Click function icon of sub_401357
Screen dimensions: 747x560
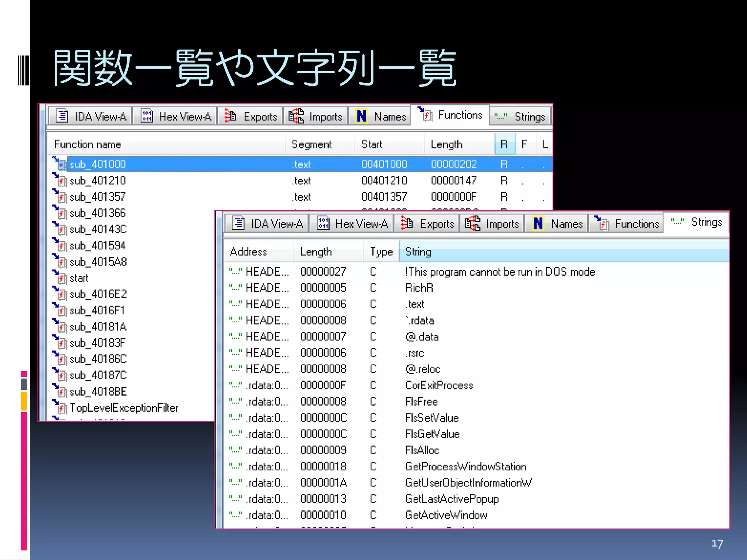tap(60, 197)
